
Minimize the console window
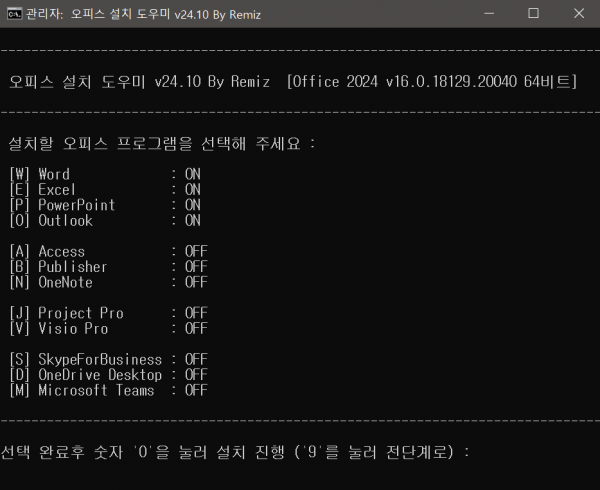tap(489, 14)
